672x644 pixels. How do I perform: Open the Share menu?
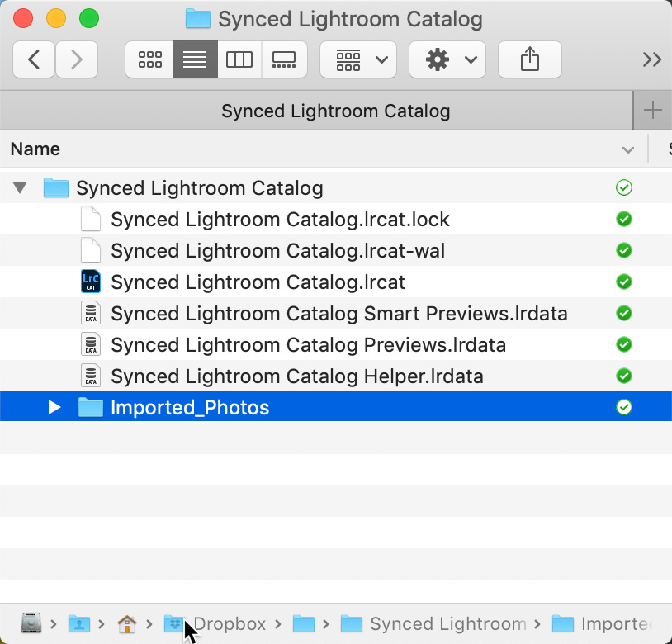coord(530,59)
